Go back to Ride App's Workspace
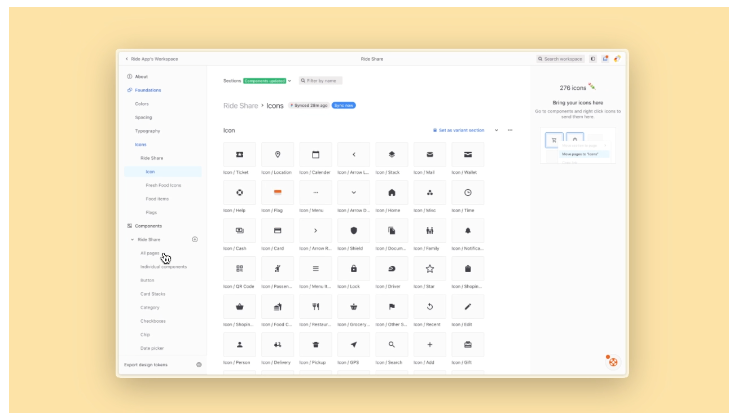This screenshot has height=418, width=735. tap(151, 59)
